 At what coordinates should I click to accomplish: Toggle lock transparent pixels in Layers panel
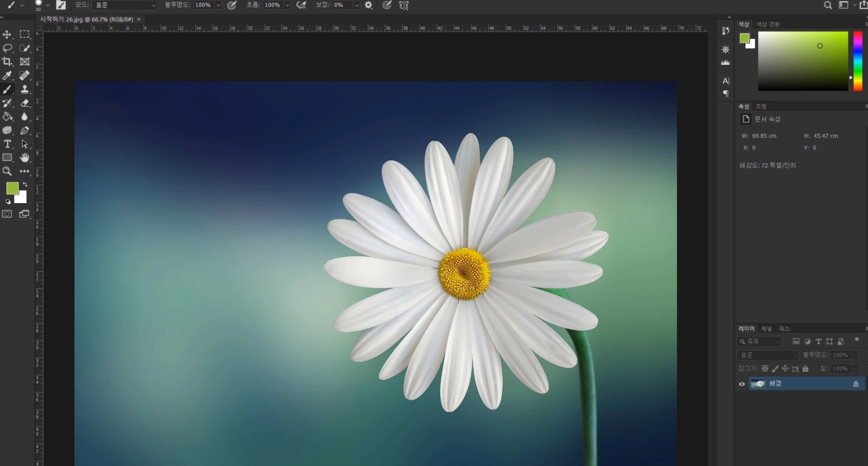tap(765, 369)
